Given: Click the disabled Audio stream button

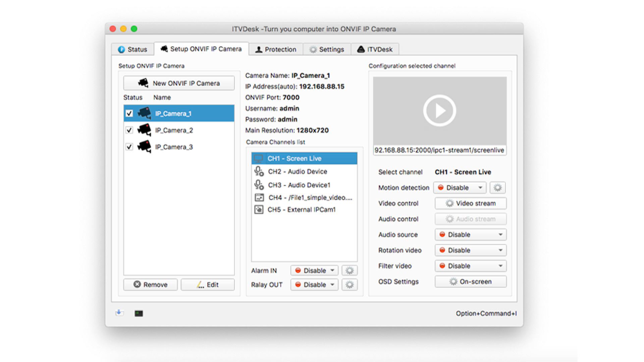Looking at the screenshot, I should point(471,219).
